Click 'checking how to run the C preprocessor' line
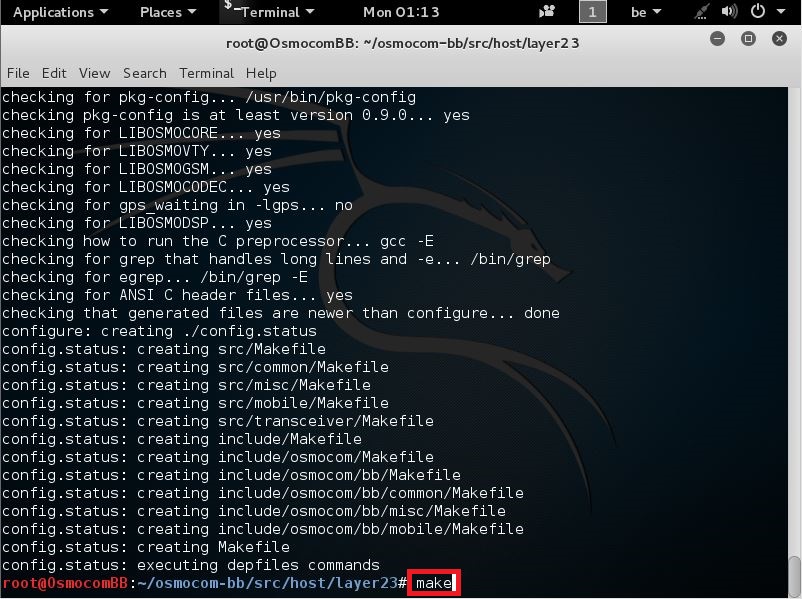Screen dimensions: 802x599 click(218, 241)
